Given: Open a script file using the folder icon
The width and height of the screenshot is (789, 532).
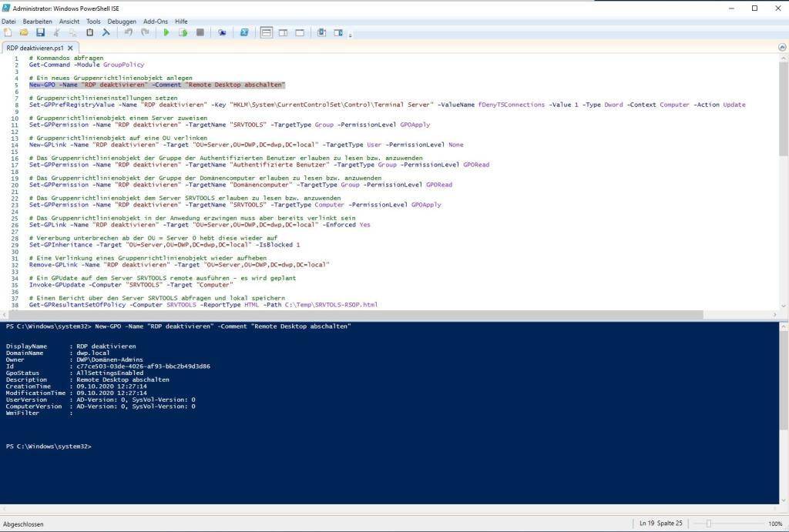Looking at the screenshot, I should pyautogui.click(x=22, y=32).
